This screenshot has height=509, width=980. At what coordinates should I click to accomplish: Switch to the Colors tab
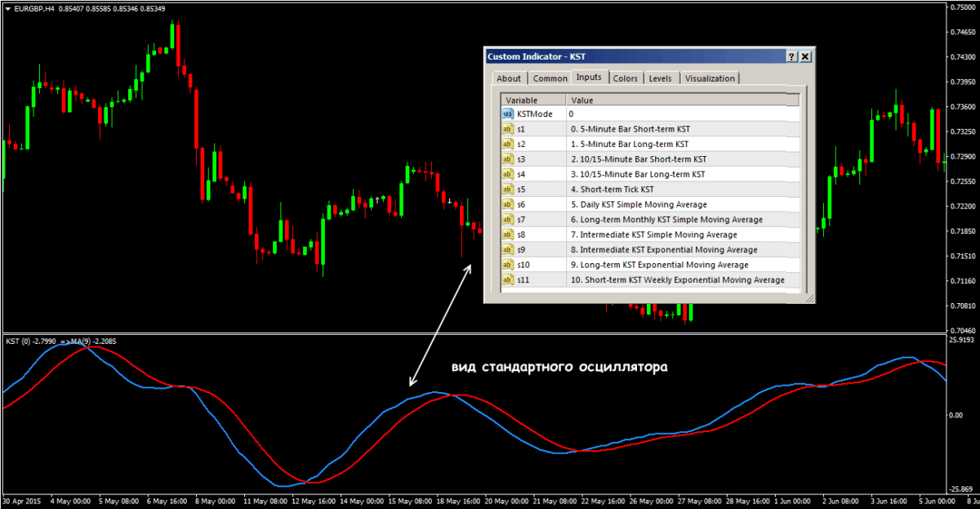625,78
